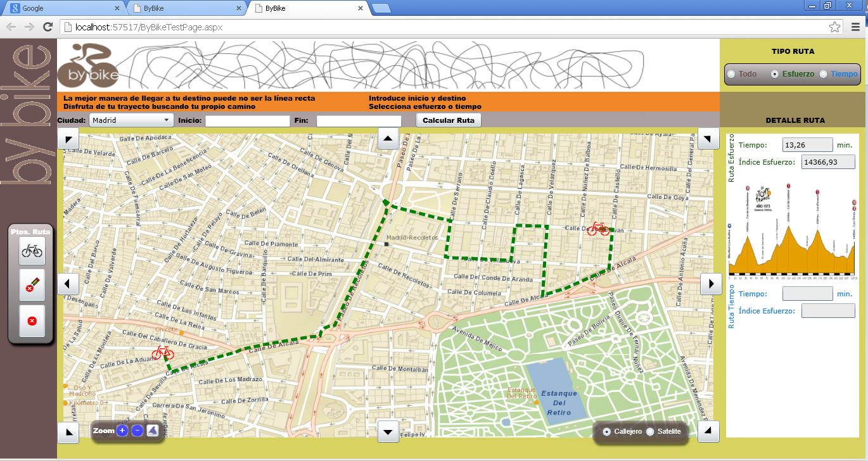Screen dimensions: 868x461
Task: Click the red X clear route button
Action: coord(32,321)
